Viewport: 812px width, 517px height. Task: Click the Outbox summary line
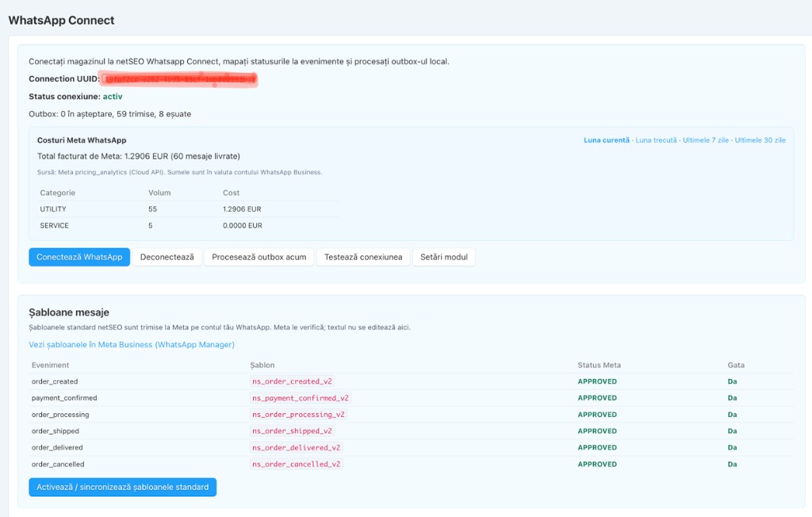109,114
